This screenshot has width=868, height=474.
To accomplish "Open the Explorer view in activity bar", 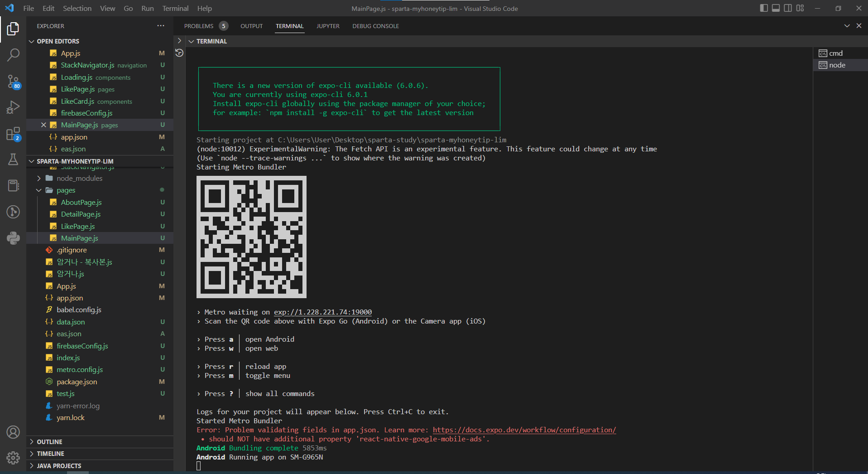I will click(13, 29).
